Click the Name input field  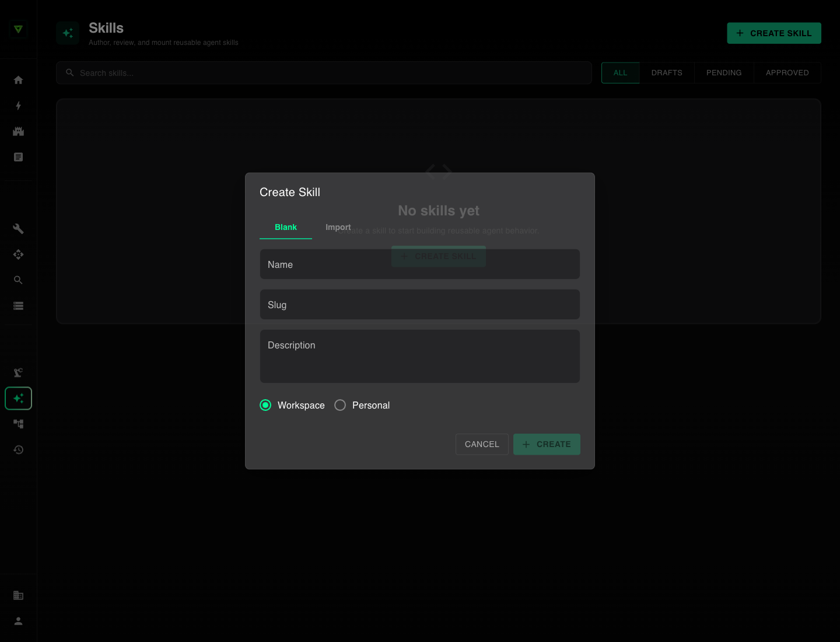420,264
